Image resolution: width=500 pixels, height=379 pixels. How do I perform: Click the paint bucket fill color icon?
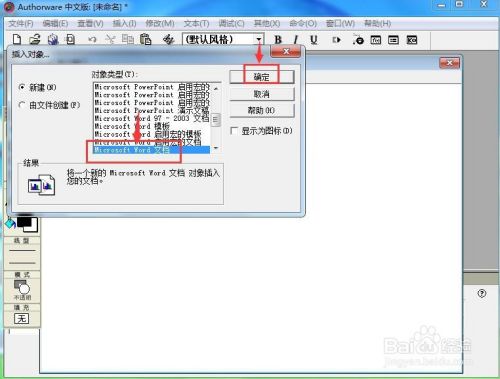[x=10, y=224]
